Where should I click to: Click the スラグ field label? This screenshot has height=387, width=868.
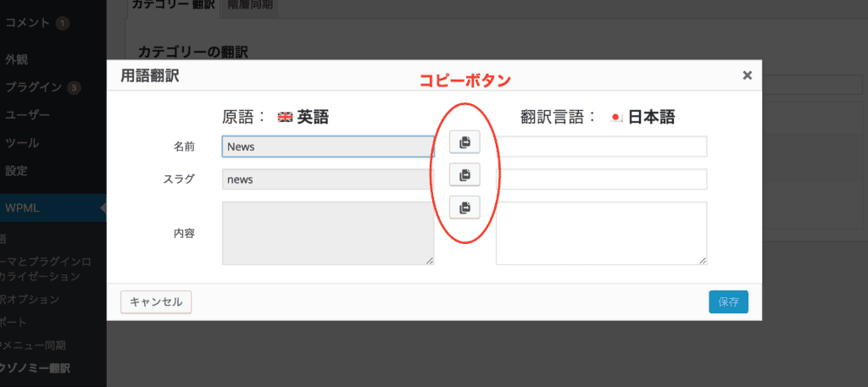tap(178, 180)
